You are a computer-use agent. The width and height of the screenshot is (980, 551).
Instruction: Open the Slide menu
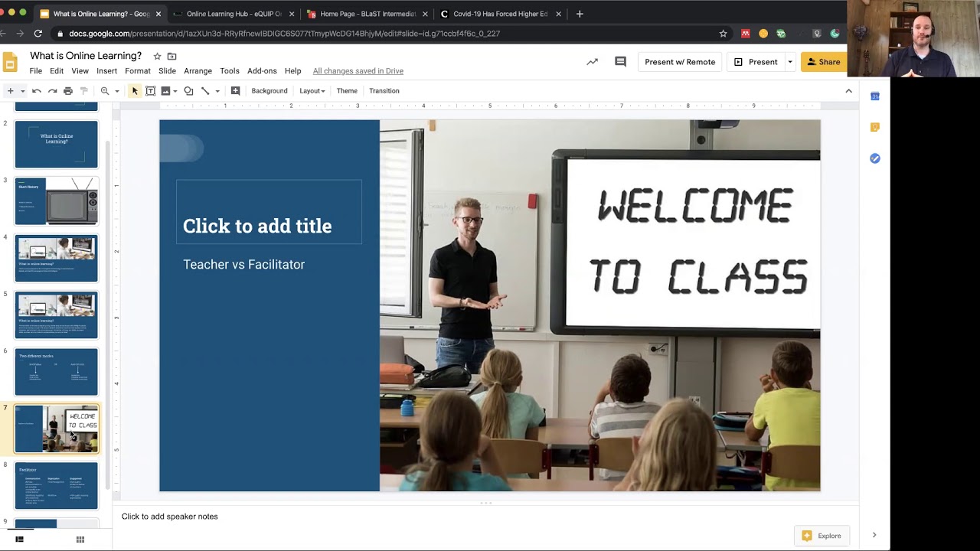tap(167, 71)
